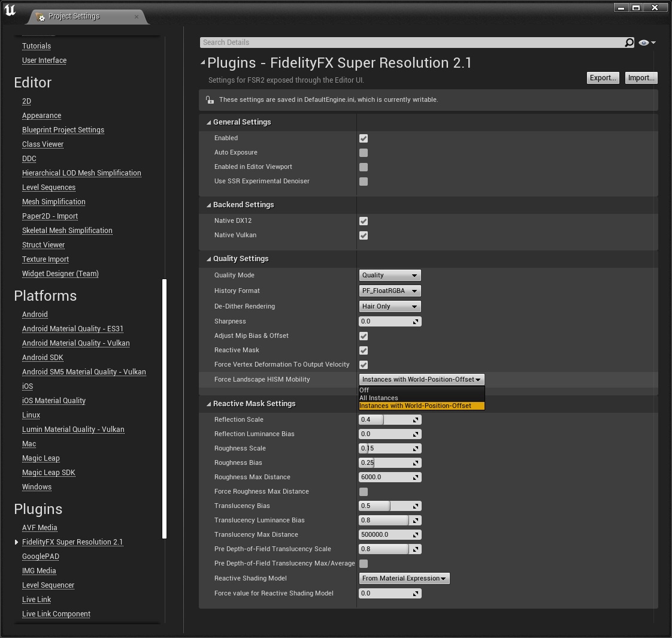Click the search magnifier icon
Image resolution: width=672 pixels, height=638 pixels.
coord(629,43)
